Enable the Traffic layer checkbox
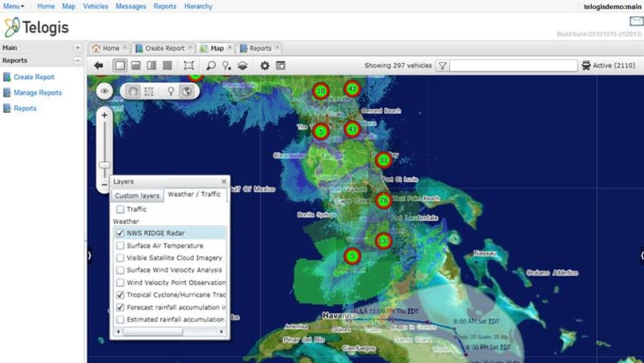The height and width of the screenshot is (363, 644). 120,209
